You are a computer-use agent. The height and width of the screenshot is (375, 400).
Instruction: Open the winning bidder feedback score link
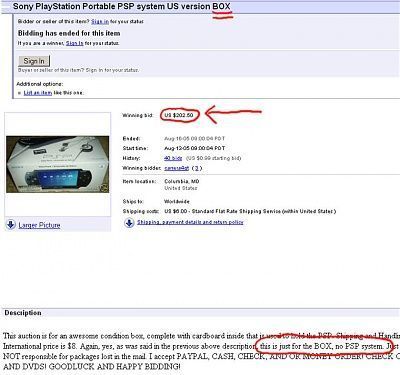coord(197,168)
